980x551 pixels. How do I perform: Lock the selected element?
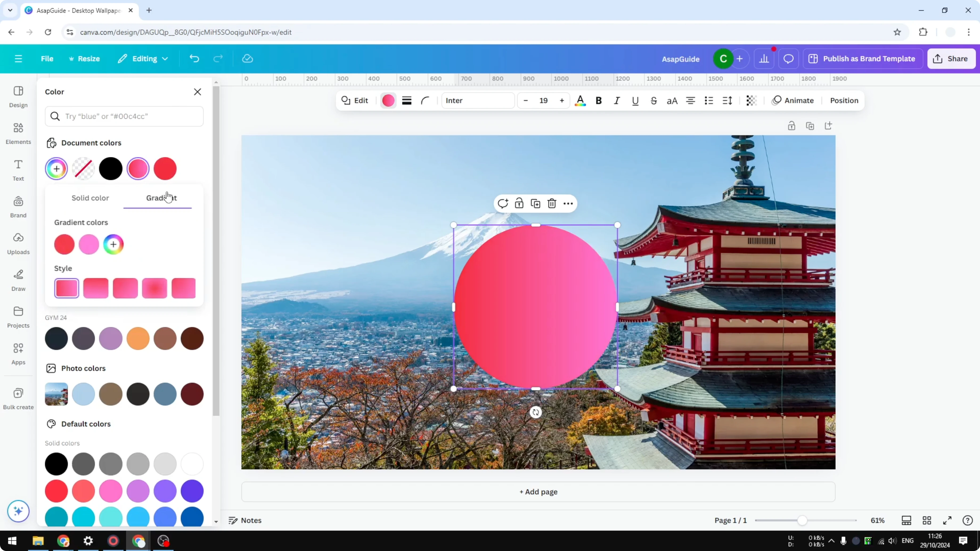[x=519, y=203]
